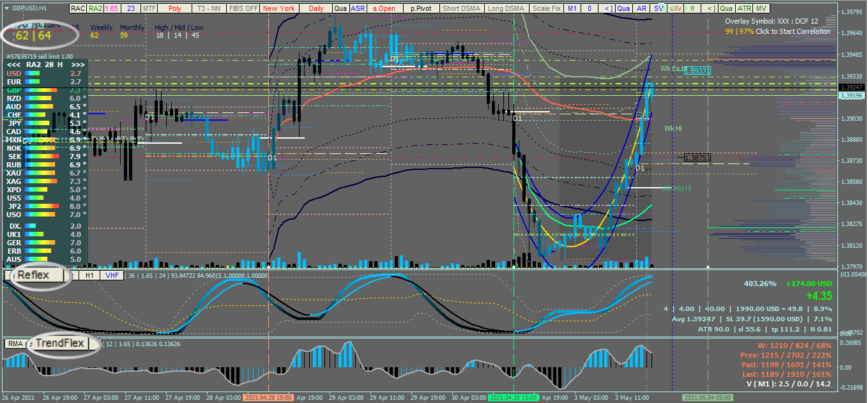868x403 pixels.
Task: Switch on the FIBS OFF button
Action: [243, 8]
